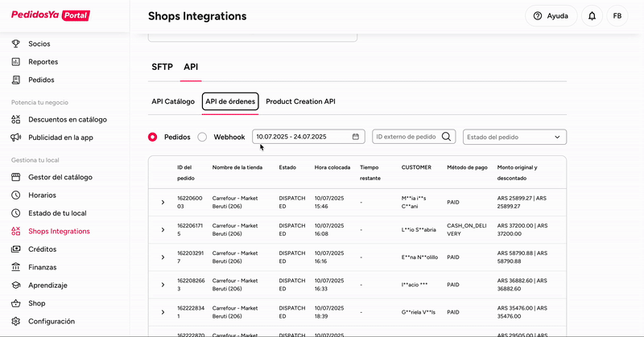
Task: Switch to the API Catálogo tab
Action: [173, 102]
